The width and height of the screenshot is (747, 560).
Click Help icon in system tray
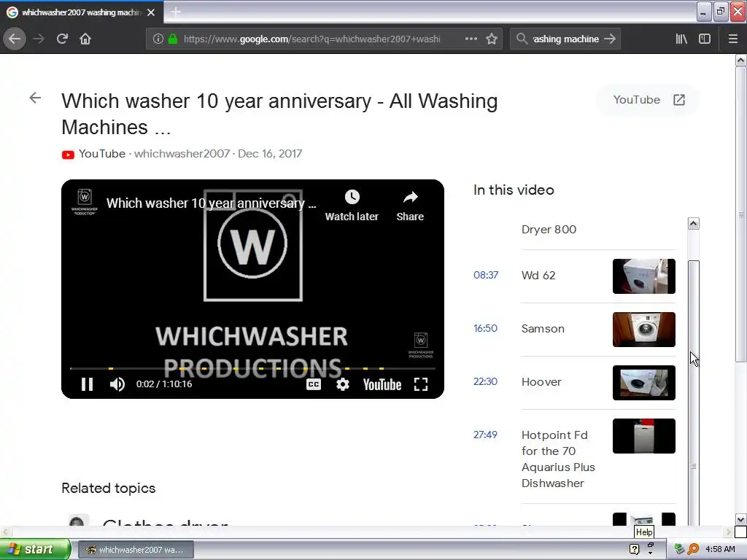pyautogui.click(x=634, y=550)
